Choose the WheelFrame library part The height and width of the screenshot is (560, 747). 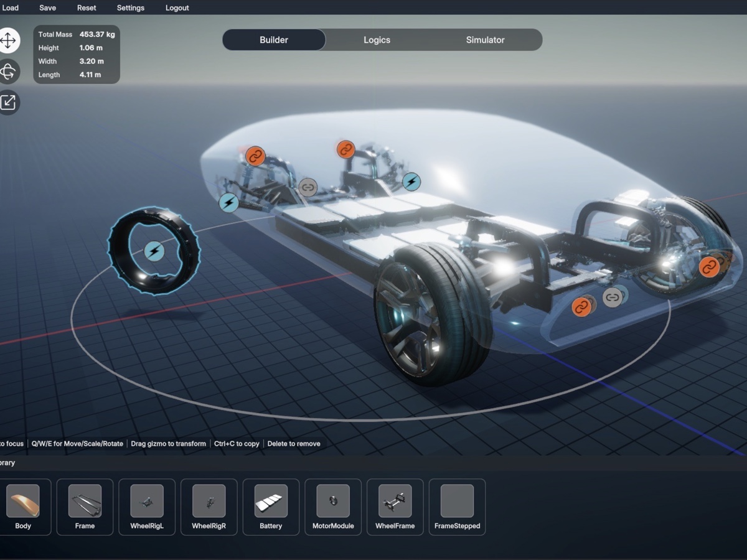395,507
